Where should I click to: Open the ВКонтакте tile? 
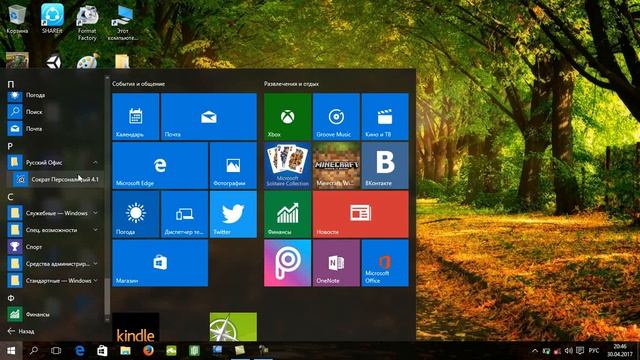[x=385, y=165]
